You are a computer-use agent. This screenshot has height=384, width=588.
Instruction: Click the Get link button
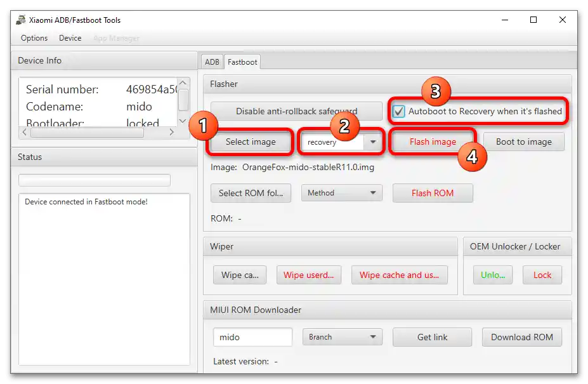point(432,337)
